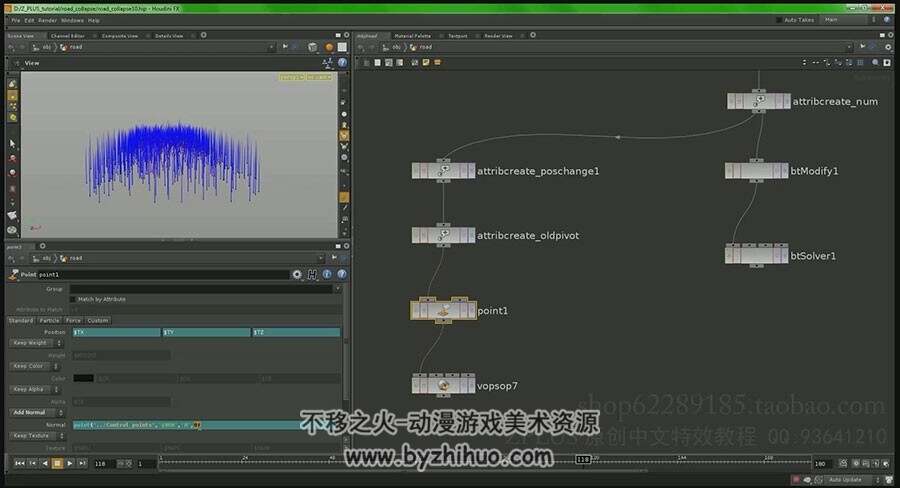Switch to the Custom tab
Viewport: 900px width, 488px height.
click(98, 320)
